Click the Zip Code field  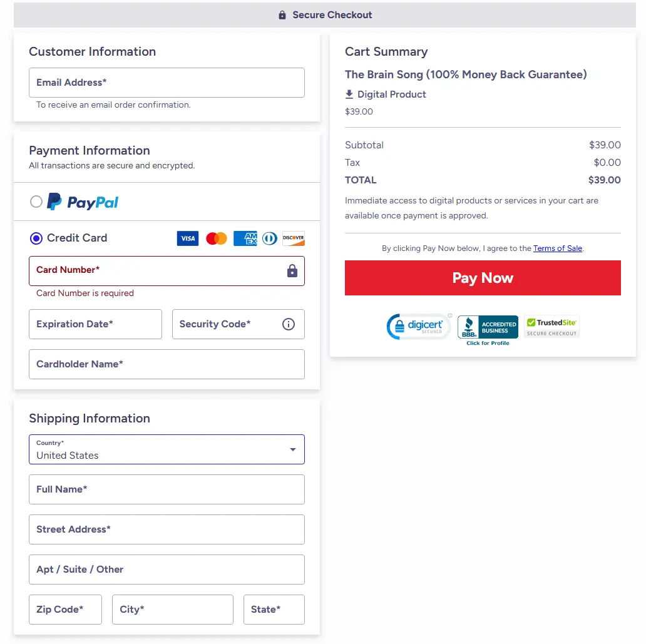[65, 610]
